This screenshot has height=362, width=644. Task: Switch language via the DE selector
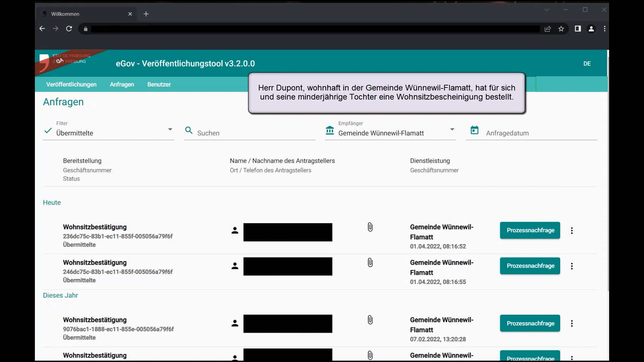tap(587, 64)
